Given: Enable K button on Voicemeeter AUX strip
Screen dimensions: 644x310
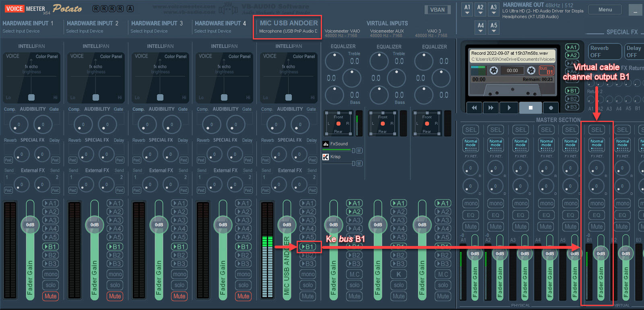Looking at the screenshot, I should [399, 274].
